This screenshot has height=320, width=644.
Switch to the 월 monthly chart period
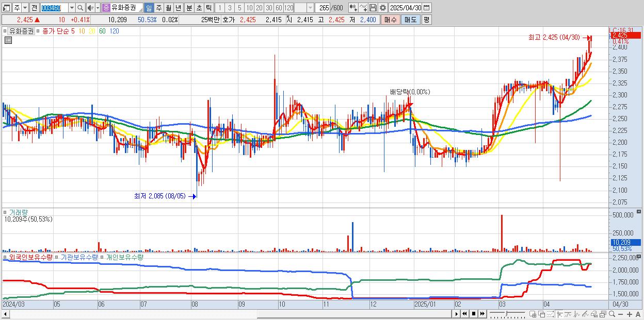pos(169,8)
